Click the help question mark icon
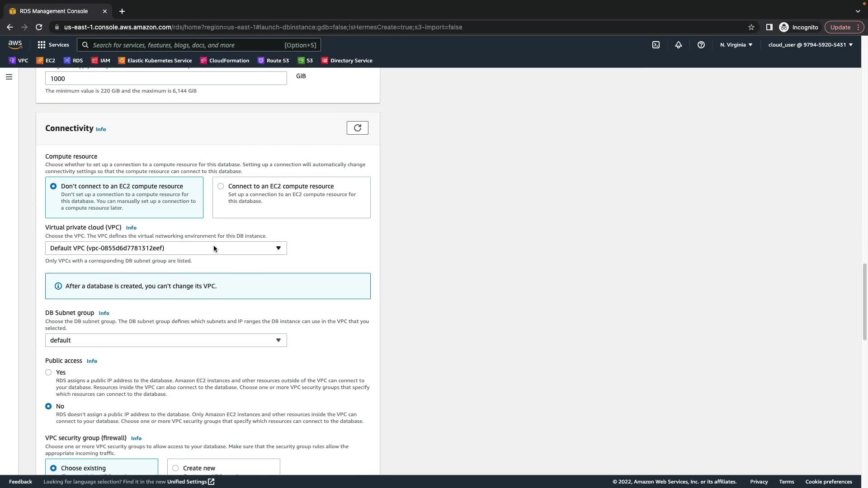This screenshot has height=488, width=868. point(701,45)
